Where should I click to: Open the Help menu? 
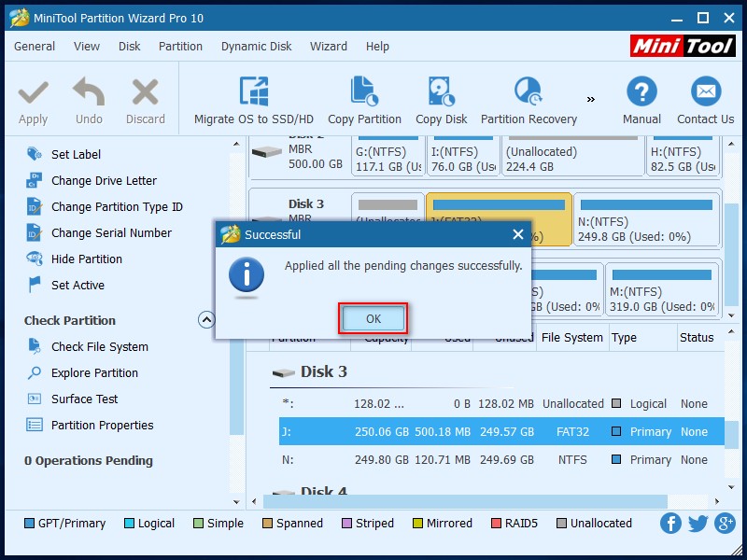(x=377, y=46)
